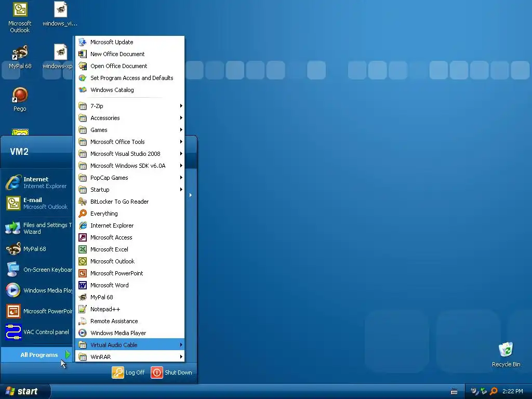Expand Microsoft Office Tools folder

[129, 142]
